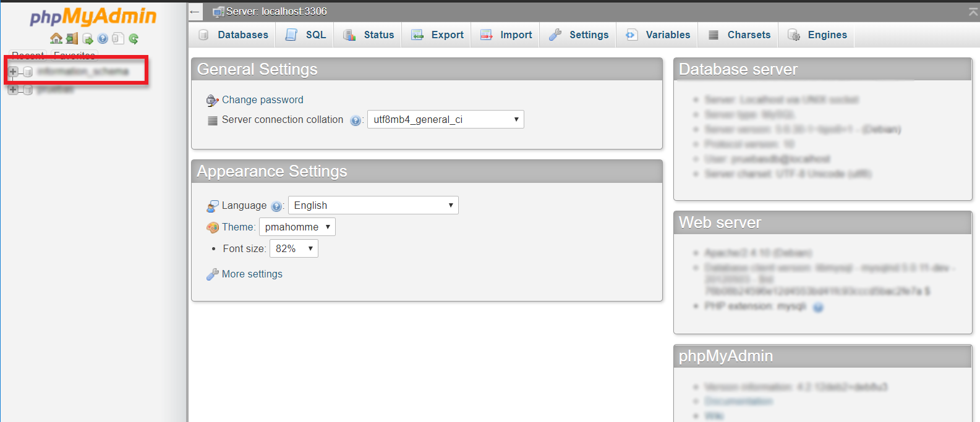The height and width of the screenshot is (422, 980).
Task: Click the General Settings heading
Action: 257,69
